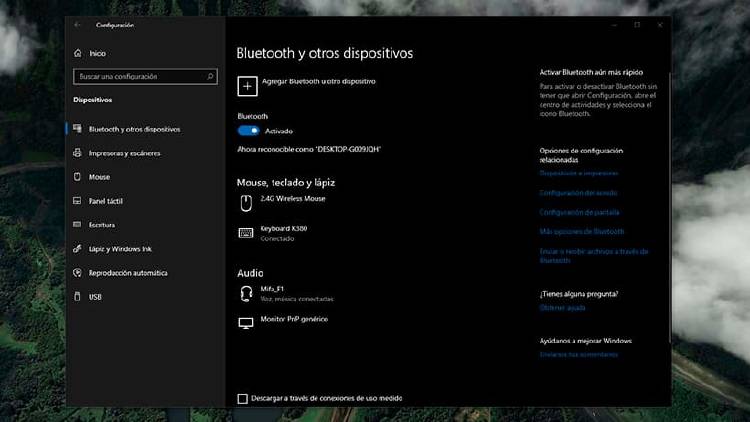Turn off the Bluetooth toggle switch

tap(248, 130)
